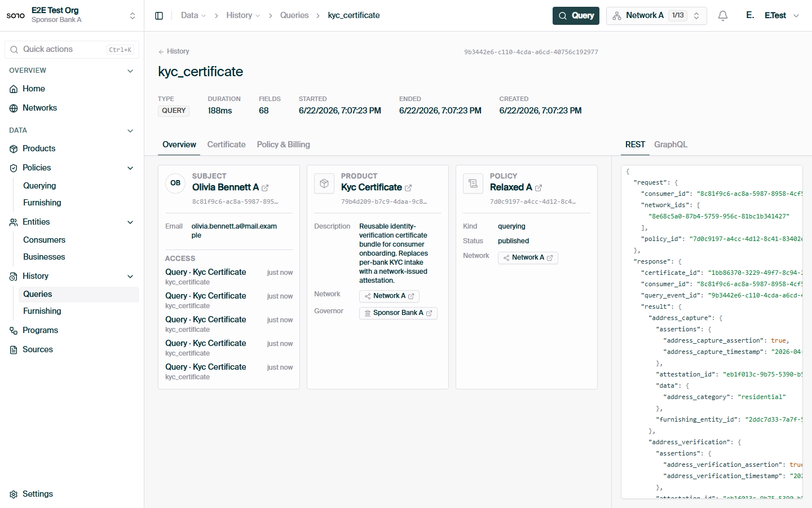Viewport: 812px width, 508px height.
Task: Collapse the OVERVIEW section chevron
Action: [x=130, y=71]
